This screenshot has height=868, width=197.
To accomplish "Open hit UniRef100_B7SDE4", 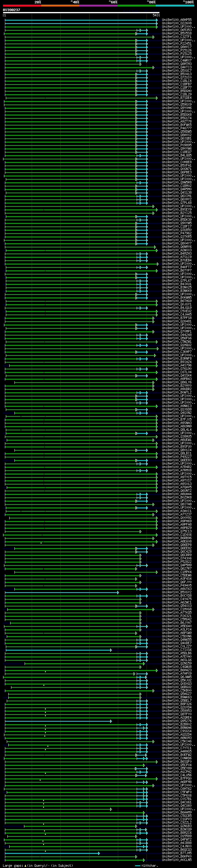I will [177, 98].
